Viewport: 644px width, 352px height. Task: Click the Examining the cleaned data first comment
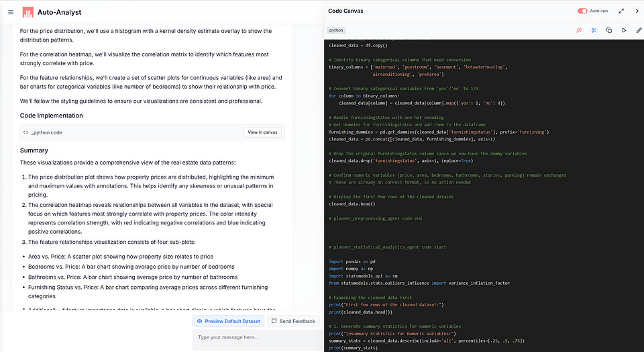[x=370, y=298]
